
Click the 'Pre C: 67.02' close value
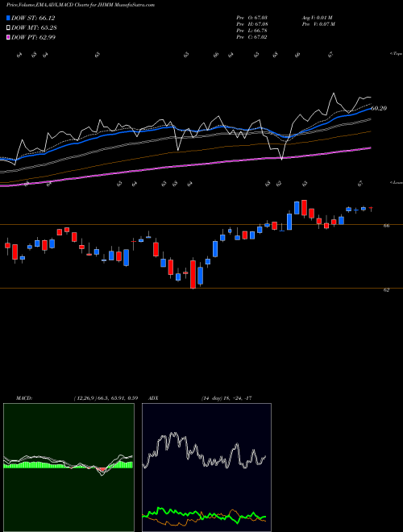[252, 37]
